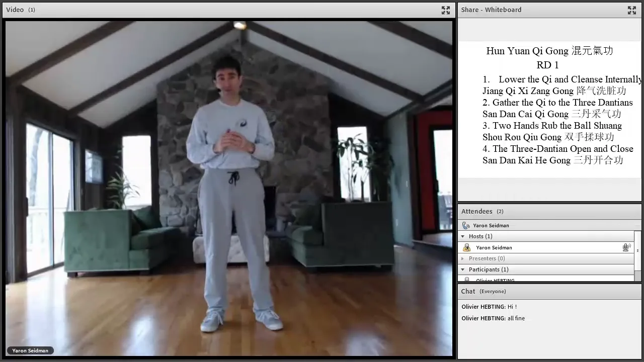
Task: Collapse the Participants (1) group
Action: (463, 269)
